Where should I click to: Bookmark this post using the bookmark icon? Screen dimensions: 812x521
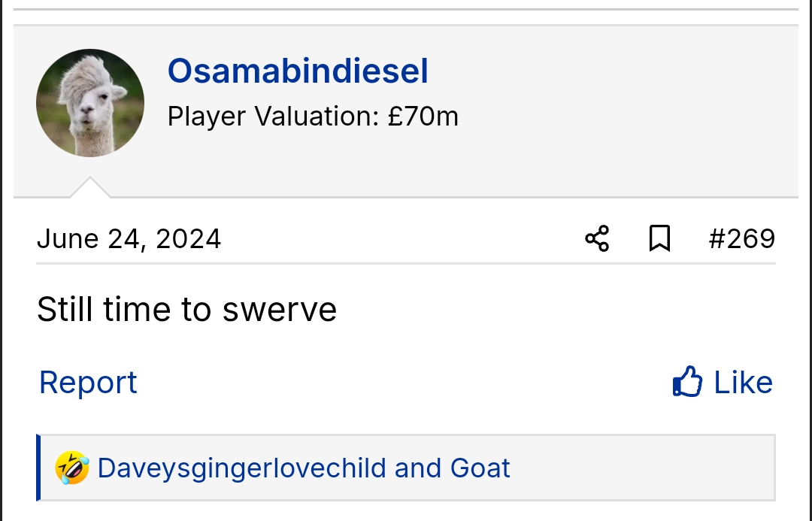pos(659,239)
